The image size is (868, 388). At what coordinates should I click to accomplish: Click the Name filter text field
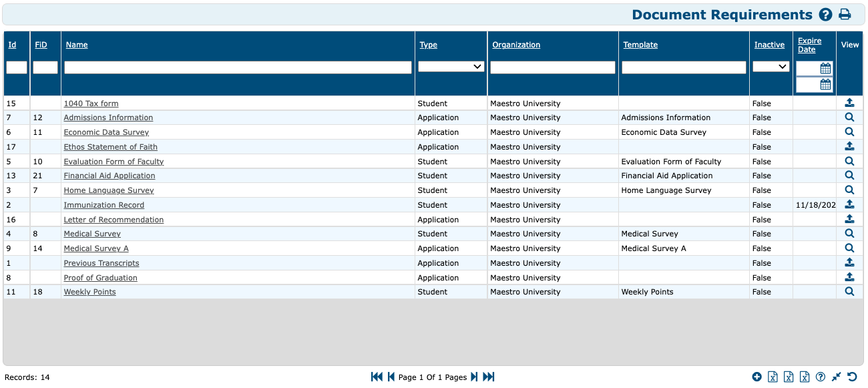click(x=238, y=67)
